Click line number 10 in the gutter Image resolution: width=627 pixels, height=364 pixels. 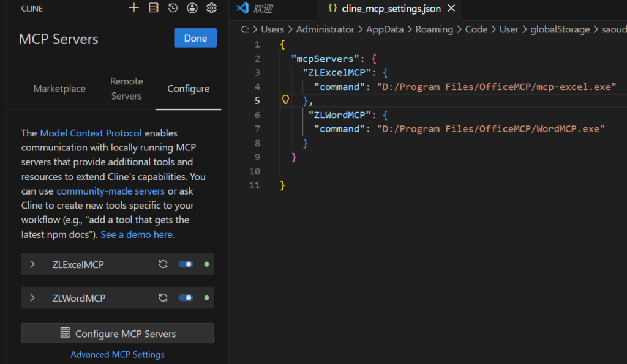(255, 171)
